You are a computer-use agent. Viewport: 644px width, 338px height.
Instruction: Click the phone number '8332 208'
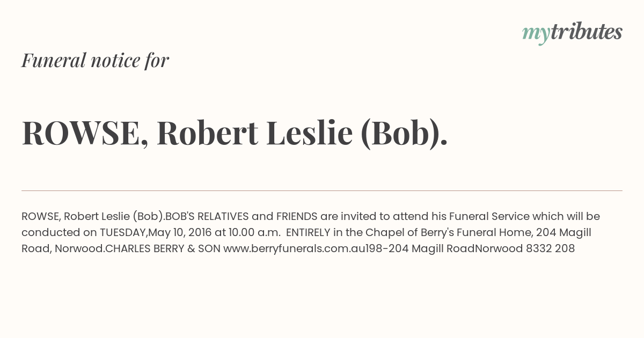pyautogui.click(x=550, y=248)
